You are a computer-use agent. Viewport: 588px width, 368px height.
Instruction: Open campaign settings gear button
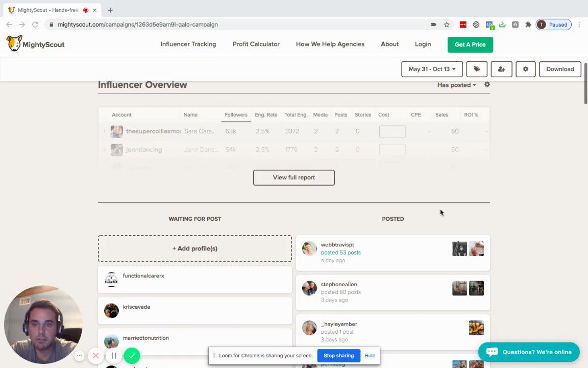(x=525, y=69)
